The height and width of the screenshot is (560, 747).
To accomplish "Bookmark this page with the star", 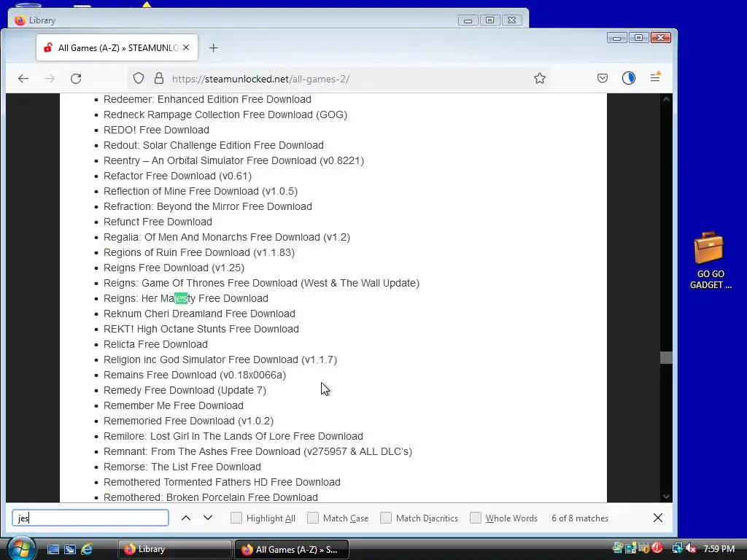I will click(539, 79).
